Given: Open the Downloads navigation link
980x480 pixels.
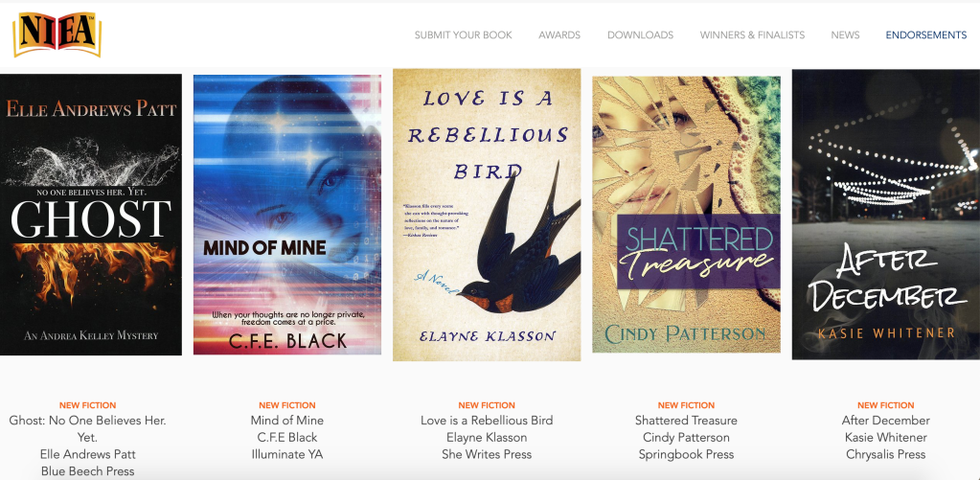Looking at the screenshot, I should (x=640, y=35).
